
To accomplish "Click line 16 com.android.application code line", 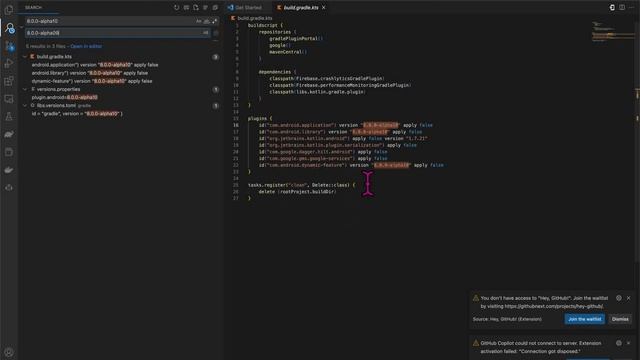I will 345,125.
